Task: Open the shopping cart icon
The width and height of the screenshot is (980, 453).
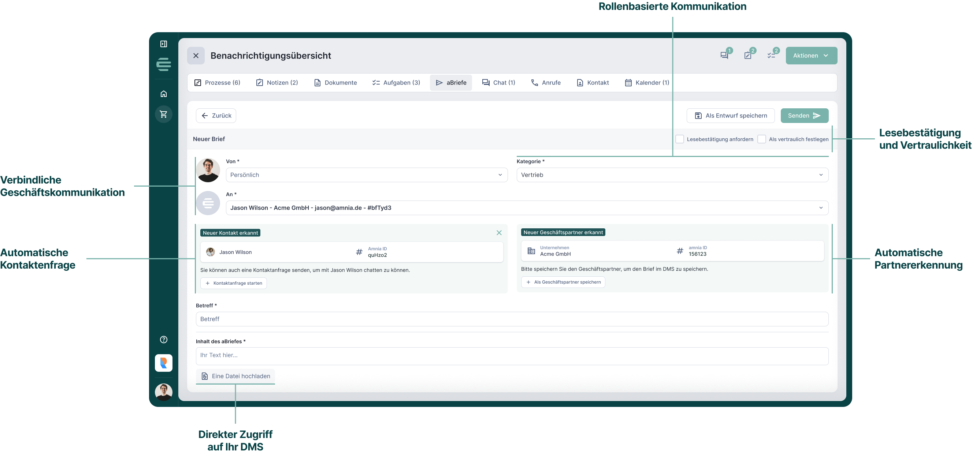Action: (x=164, y=114)
